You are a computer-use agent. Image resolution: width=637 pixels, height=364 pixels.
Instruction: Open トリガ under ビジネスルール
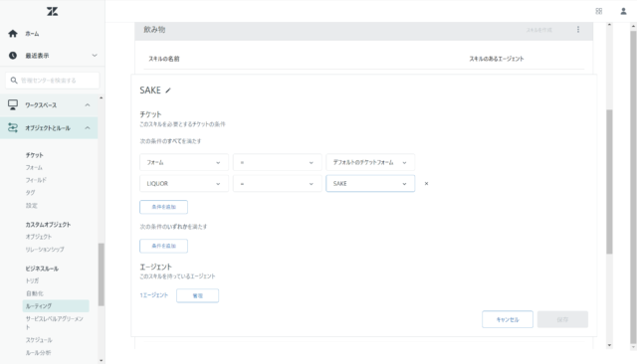coord(32,280)
